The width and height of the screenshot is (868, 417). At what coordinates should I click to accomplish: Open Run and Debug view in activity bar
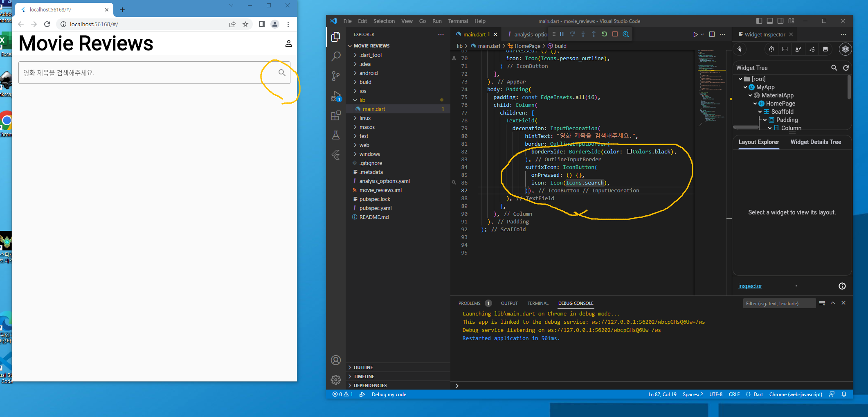tap(336, 96)
